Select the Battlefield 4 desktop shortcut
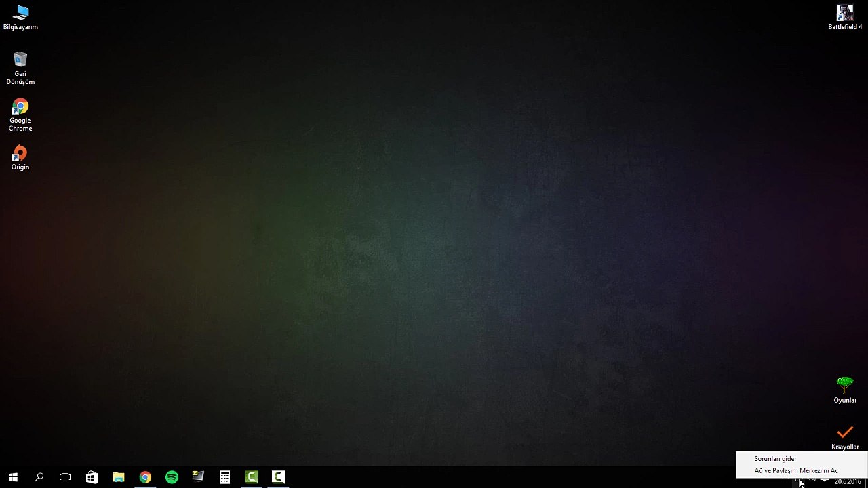Image resolution: width=868 pixels, height=488 pixels. tap(845, 18)
